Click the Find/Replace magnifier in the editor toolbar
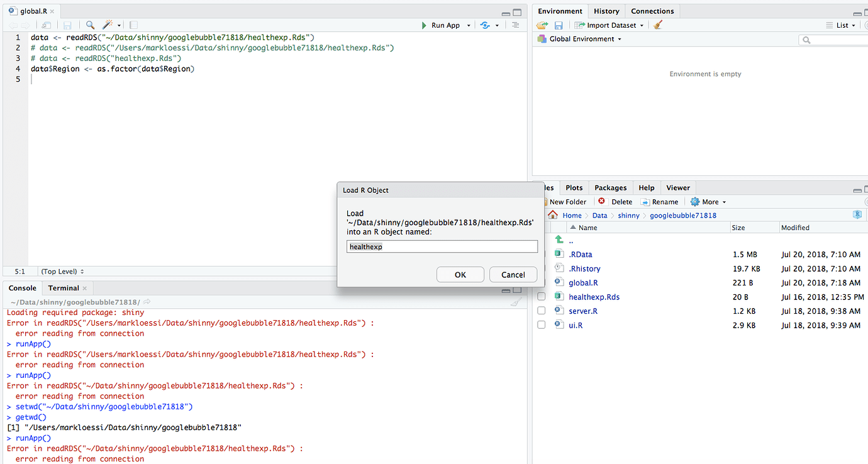The image size is (868, 464). 91,25
